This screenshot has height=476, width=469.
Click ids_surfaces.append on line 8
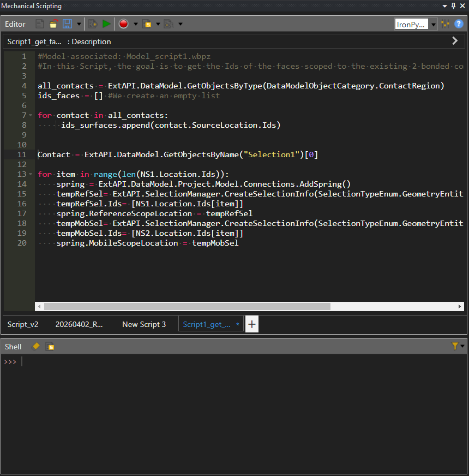(x=106, y=125)
